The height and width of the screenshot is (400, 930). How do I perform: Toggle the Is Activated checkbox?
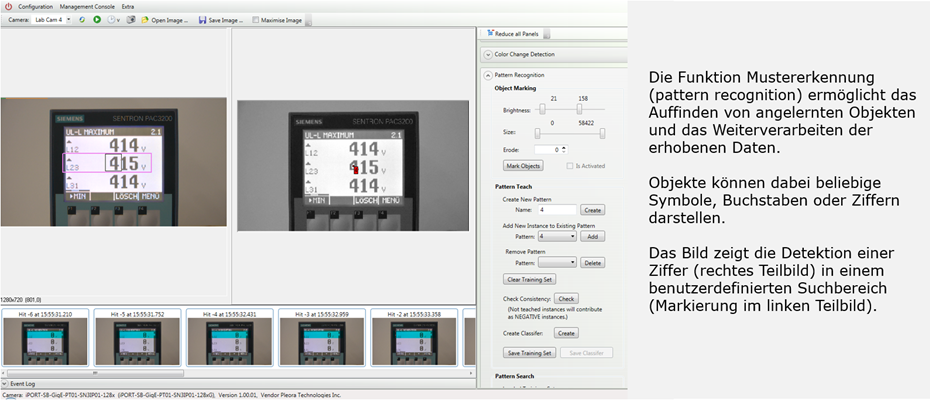pyautogui.click(x=570, y=165)
